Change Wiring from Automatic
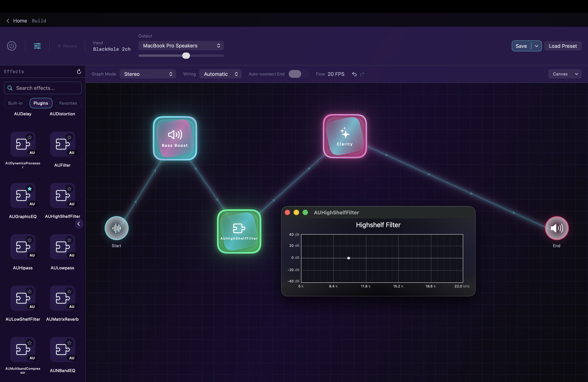This screenshot has height=382, width=588. pyautogui.click(x=220, y=74)
